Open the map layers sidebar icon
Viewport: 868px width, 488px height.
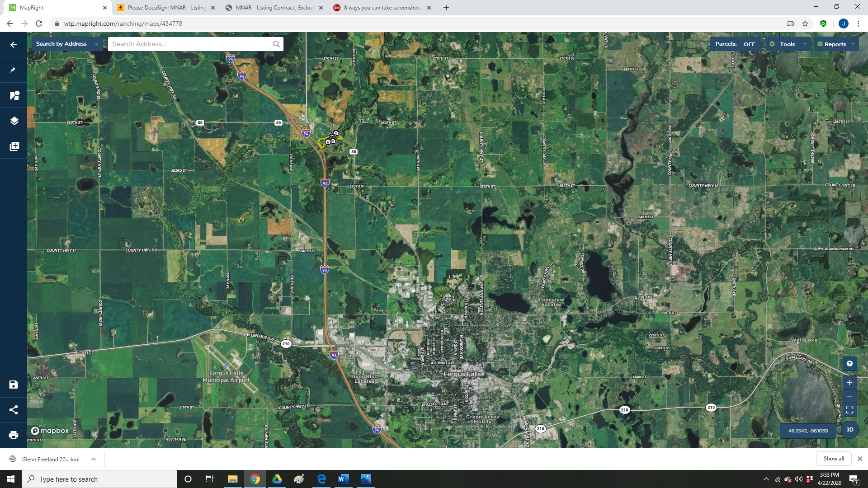14,121
